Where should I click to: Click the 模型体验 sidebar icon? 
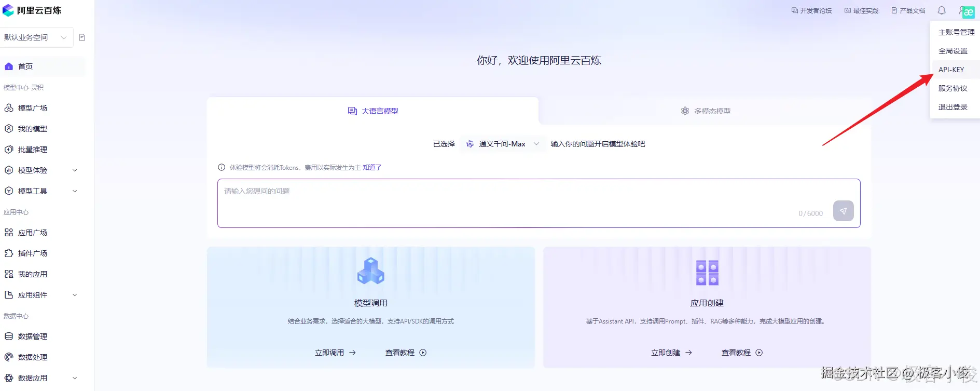pyautogui.click(x=9, y=170)
